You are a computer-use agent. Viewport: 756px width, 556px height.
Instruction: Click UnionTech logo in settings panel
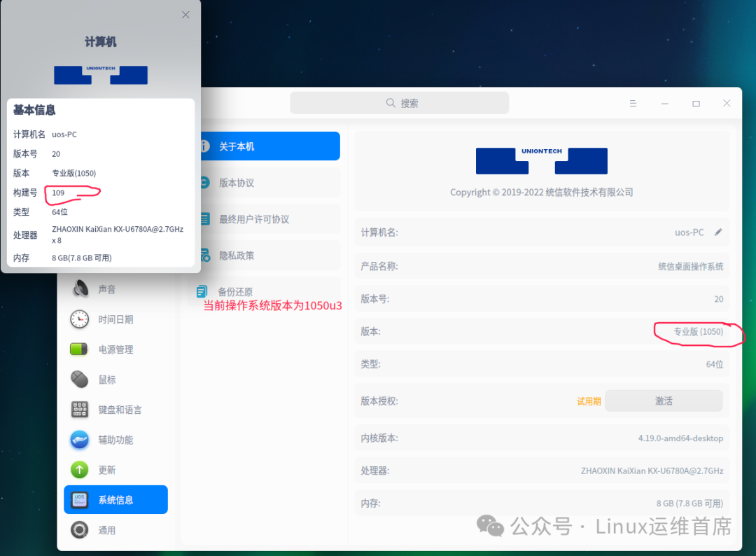(x=541, y=160)
